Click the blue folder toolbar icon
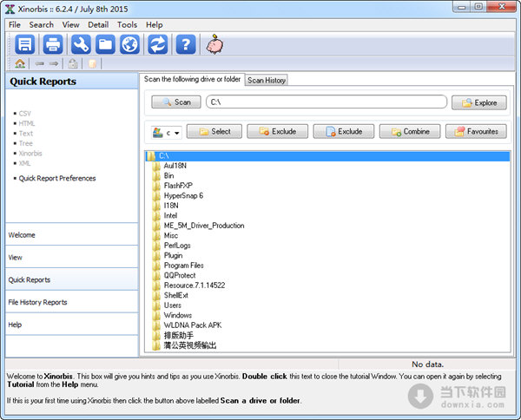This screenshot has height=420, width=521. click(x=105, y=44)
